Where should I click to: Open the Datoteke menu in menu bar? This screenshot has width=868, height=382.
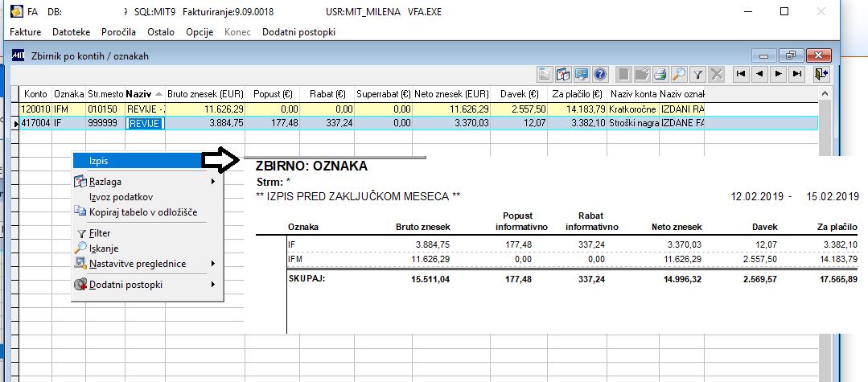pyautogui.click(x=71, y=32)
